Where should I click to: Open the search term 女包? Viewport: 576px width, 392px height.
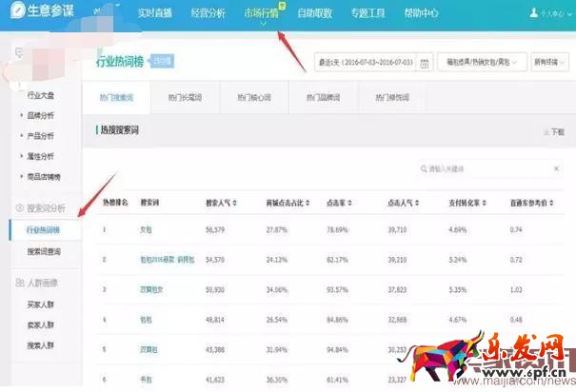point(146,229)
